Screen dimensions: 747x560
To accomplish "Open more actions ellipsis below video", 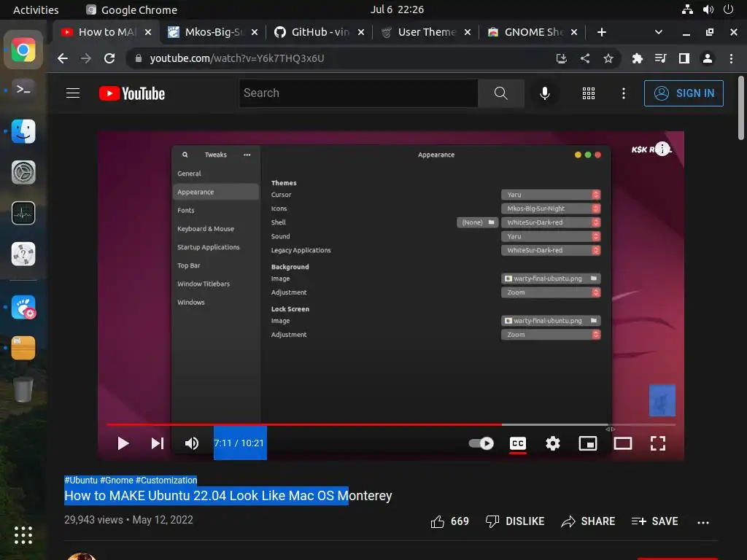I will 703,522.
